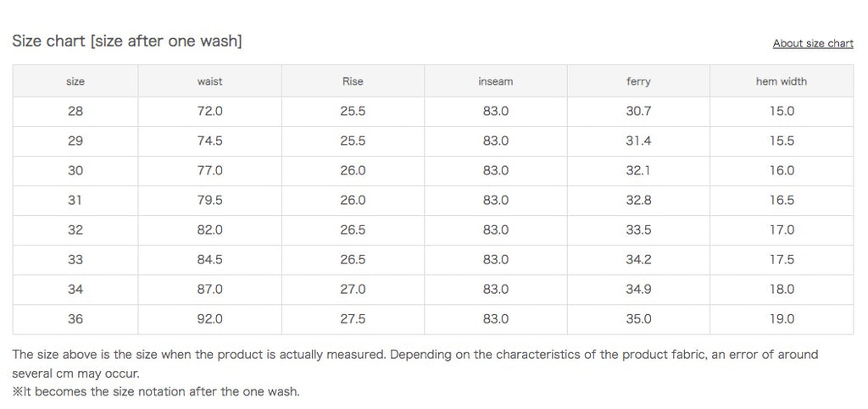Select the inseam column header

pos(495,81)
